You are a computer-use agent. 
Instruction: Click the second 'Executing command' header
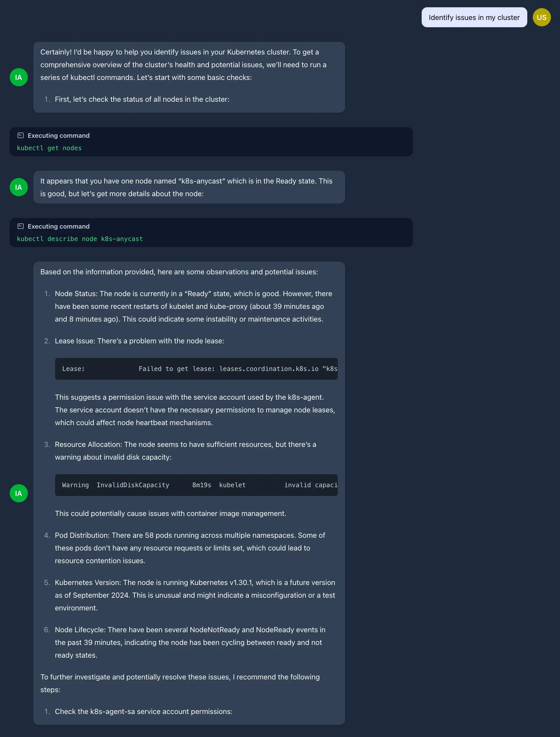click(59, 226)
